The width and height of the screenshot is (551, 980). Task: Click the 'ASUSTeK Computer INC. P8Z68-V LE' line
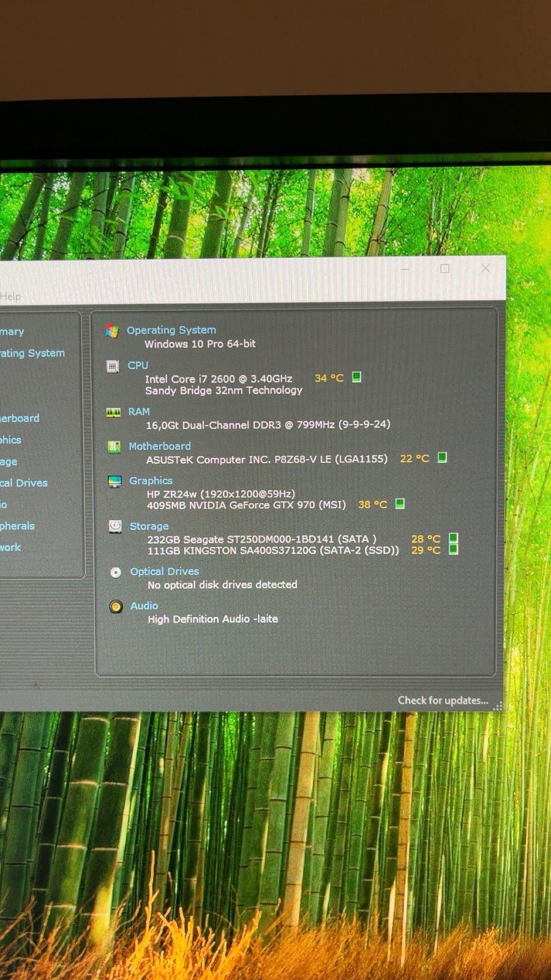point(267,459)
